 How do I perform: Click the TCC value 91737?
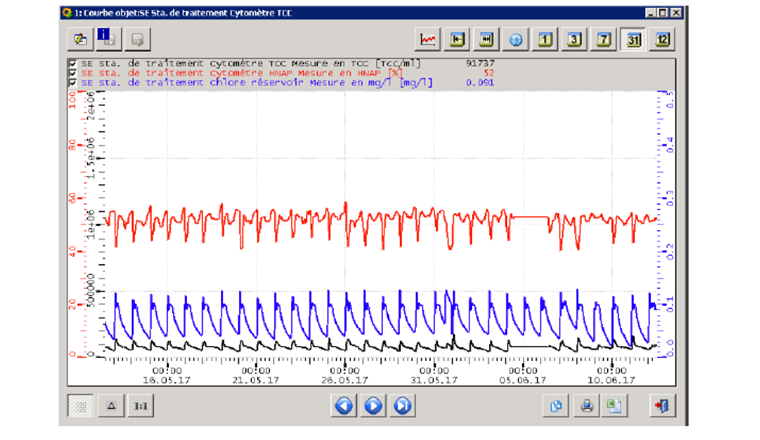480,63
